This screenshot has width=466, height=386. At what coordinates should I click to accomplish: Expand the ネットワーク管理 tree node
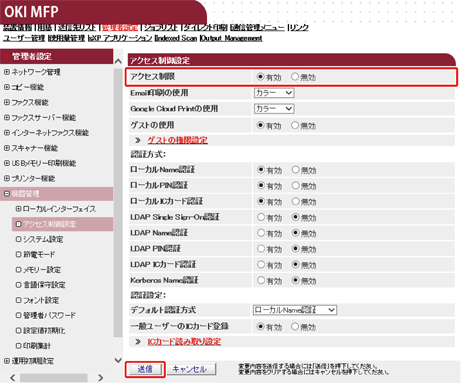pos(7,72)
